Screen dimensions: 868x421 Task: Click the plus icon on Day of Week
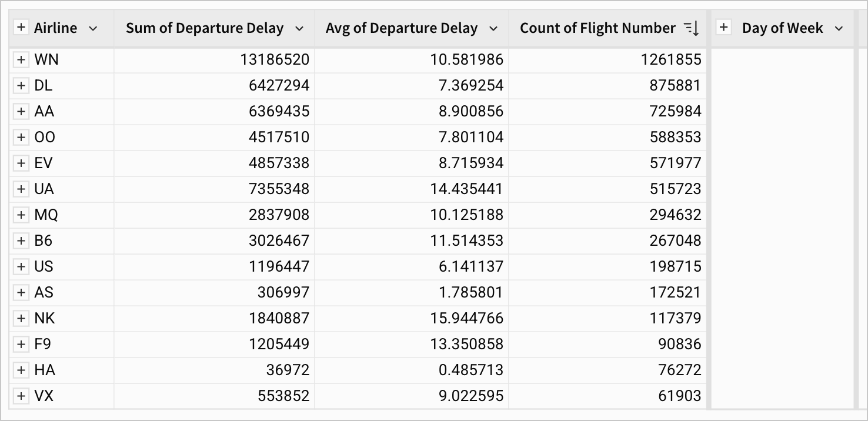pyautogui.click(x=724, y=28)
